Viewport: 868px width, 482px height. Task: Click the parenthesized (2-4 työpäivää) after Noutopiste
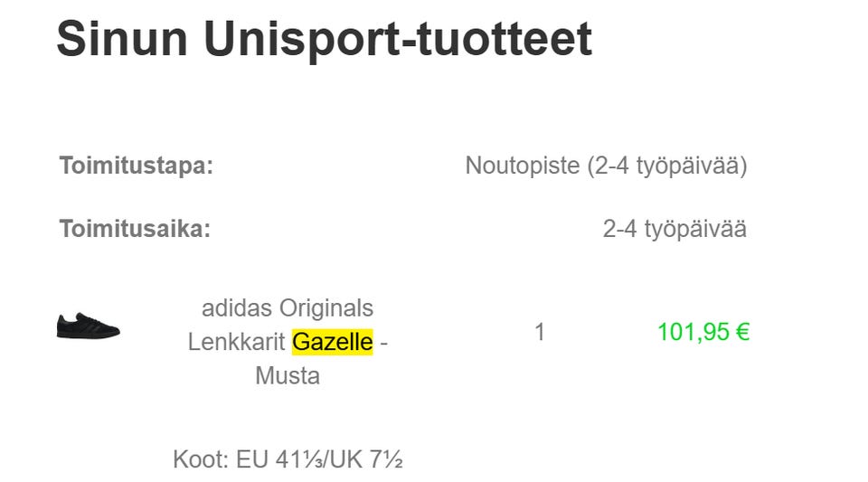(x=666, y=166)
